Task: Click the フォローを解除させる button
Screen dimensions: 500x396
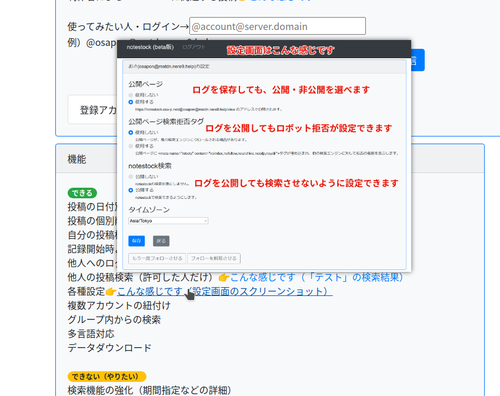Action: click(x=214, y=258)
